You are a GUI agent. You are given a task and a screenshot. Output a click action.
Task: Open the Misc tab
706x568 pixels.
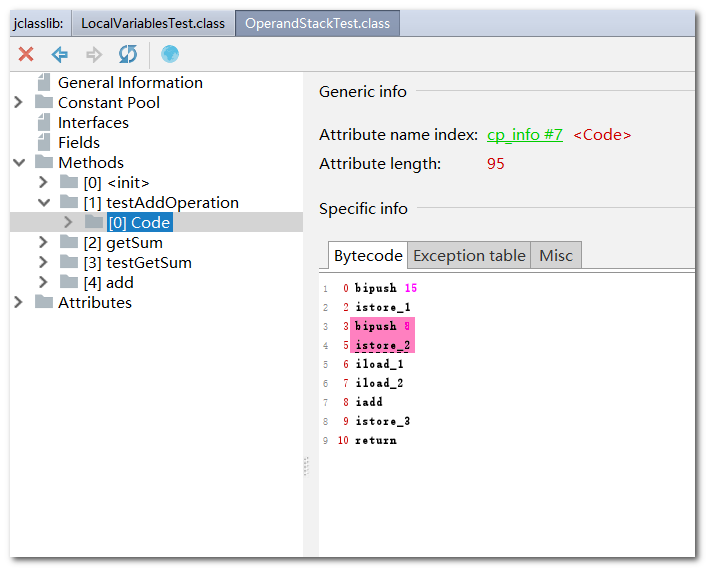tap(556, 256)
